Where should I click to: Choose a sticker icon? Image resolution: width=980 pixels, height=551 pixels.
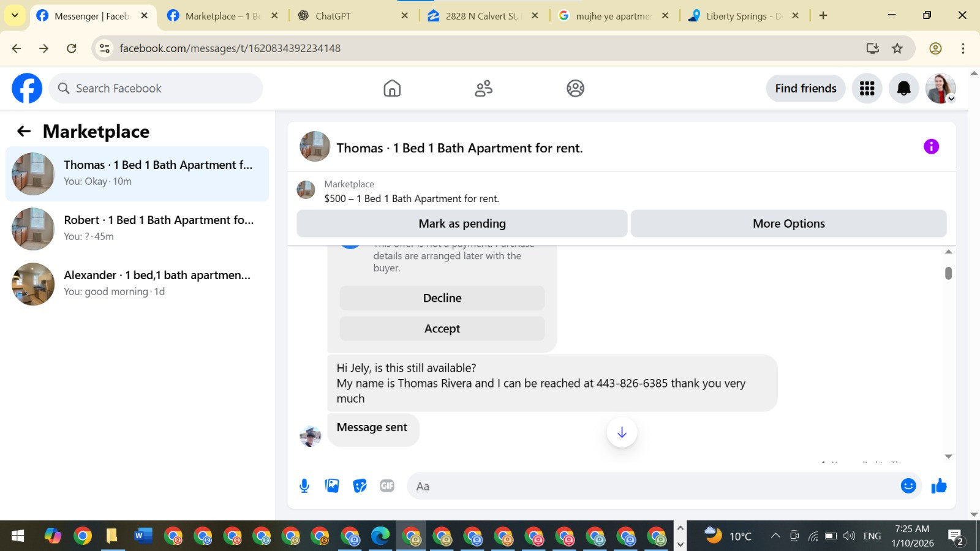point(360,486)
